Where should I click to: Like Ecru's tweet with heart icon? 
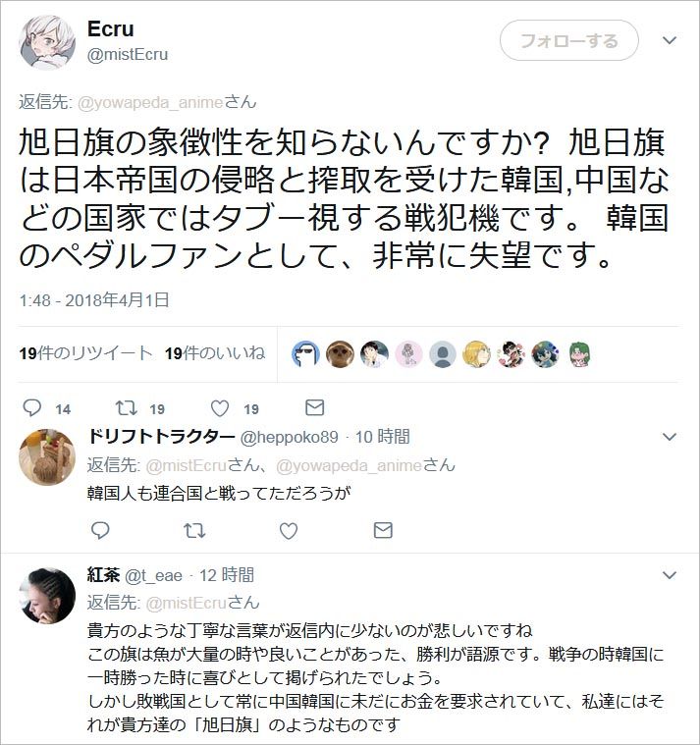coord(220,408)
